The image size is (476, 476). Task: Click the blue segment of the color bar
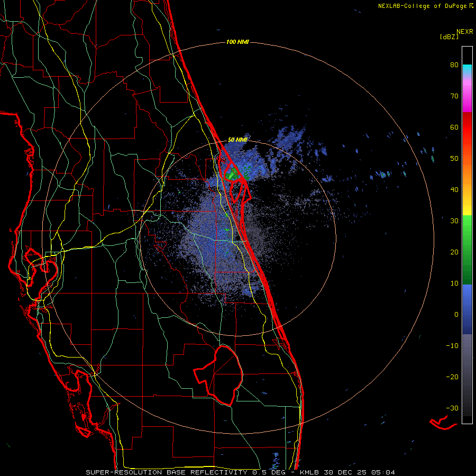pos(467,309)
